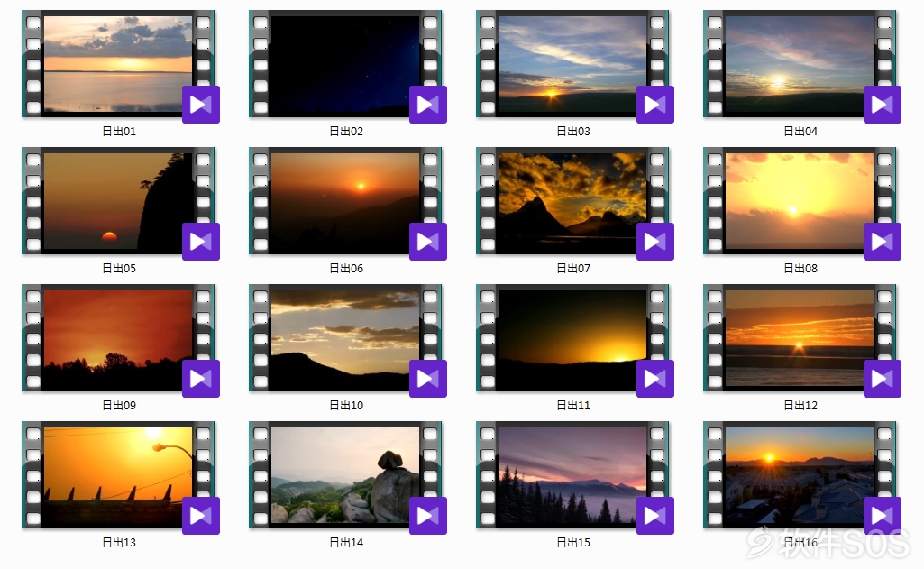The image size is (924, 569).
Task: Click the file name 日出06
Action: 346,269
